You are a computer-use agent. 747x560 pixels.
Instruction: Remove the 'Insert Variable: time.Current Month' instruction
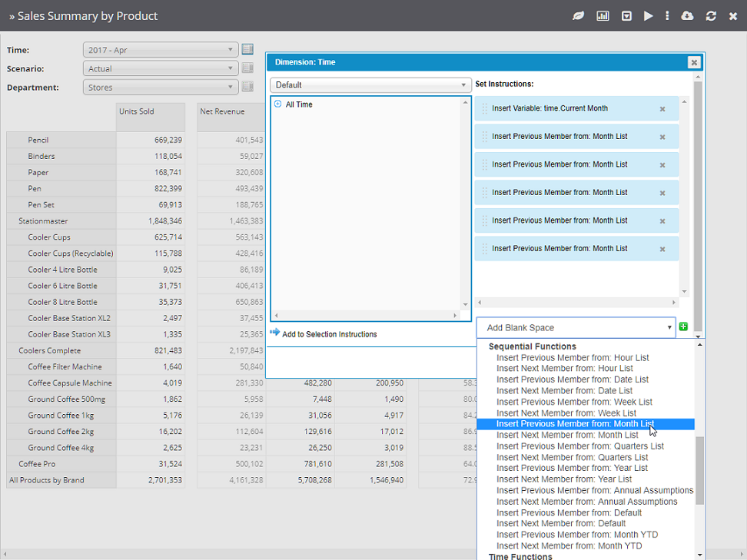click(x=662, y=109)
